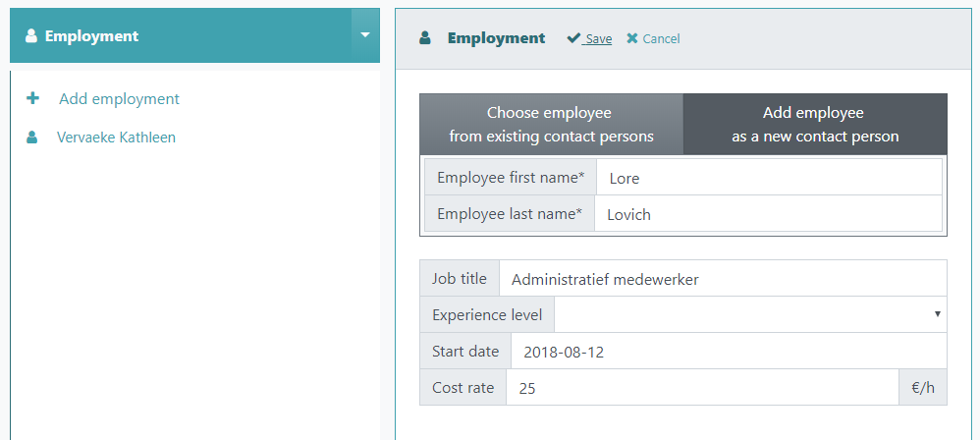Select Add employee as a new contact person tab
Viewport: 980px width, 440px height.
point(815,125)
